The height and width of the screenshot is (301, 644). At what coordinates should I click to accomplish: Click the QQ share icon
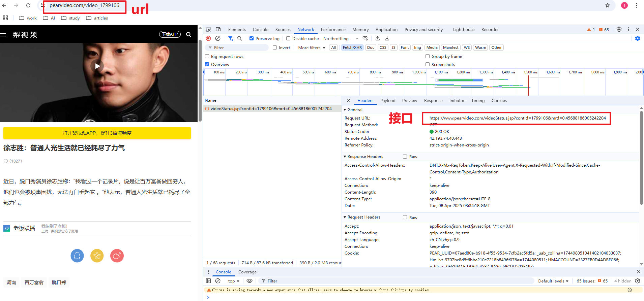coord(77,256)
